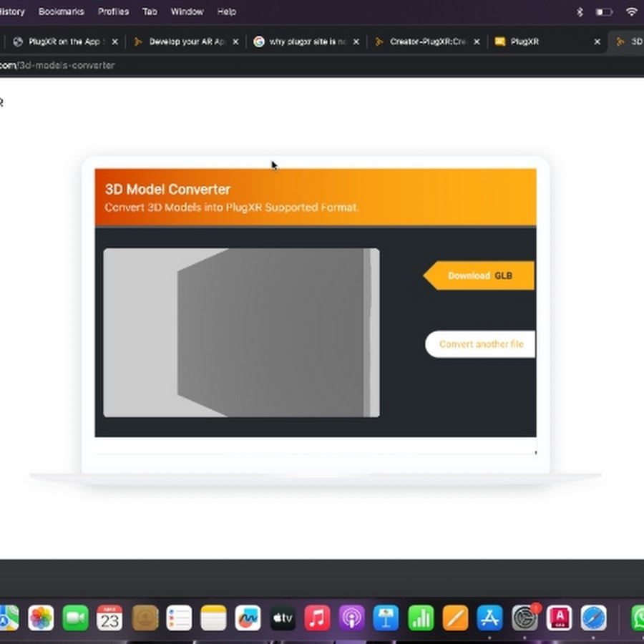Click the 'Convert another file' button

(481, 344)
